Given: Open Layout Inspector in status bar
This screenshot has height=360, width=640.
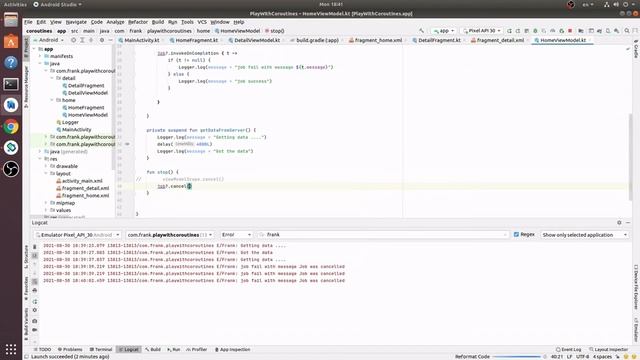Looking at the screenshot, I should click(x=608, y=349).
